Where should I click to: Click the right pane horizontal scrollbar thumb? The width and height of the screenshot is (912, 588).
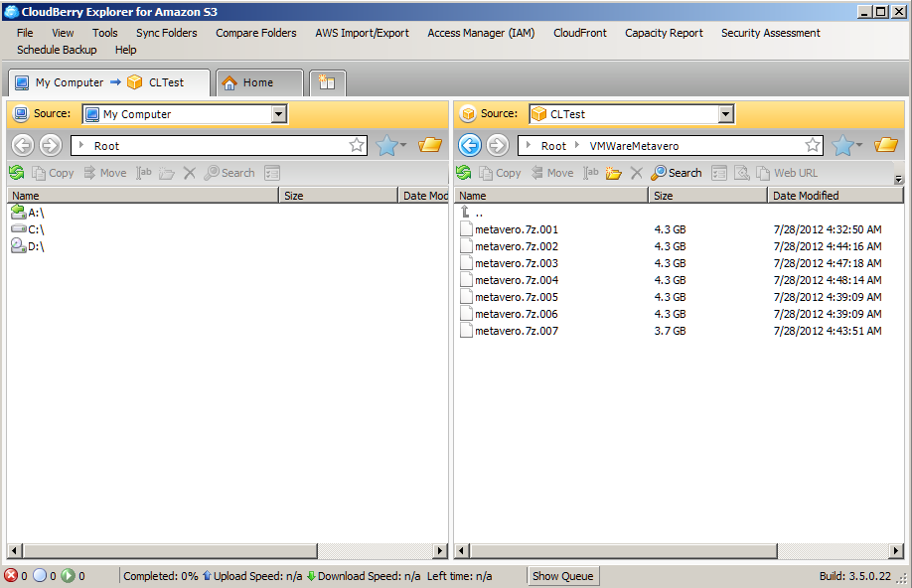click(624, 550)
